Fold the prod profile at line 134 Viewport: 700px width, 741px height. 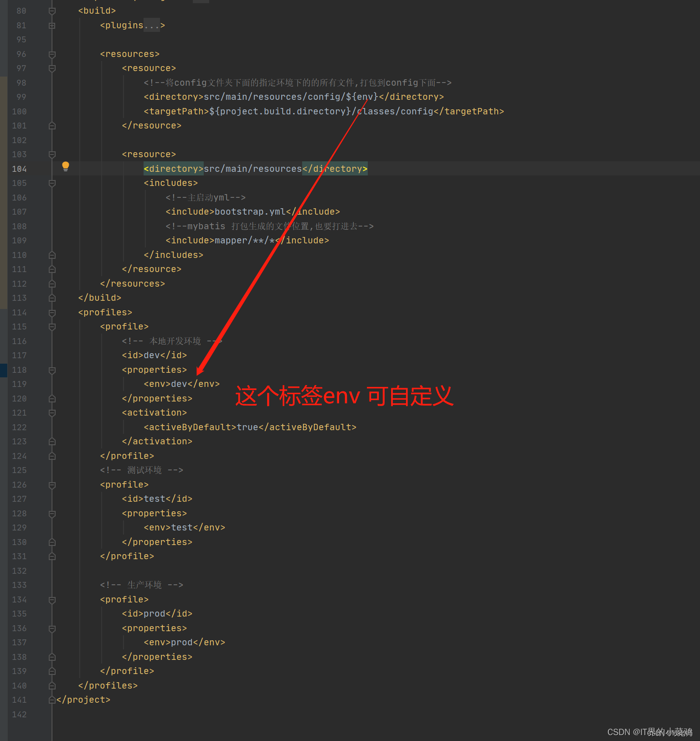click(52, 600)
